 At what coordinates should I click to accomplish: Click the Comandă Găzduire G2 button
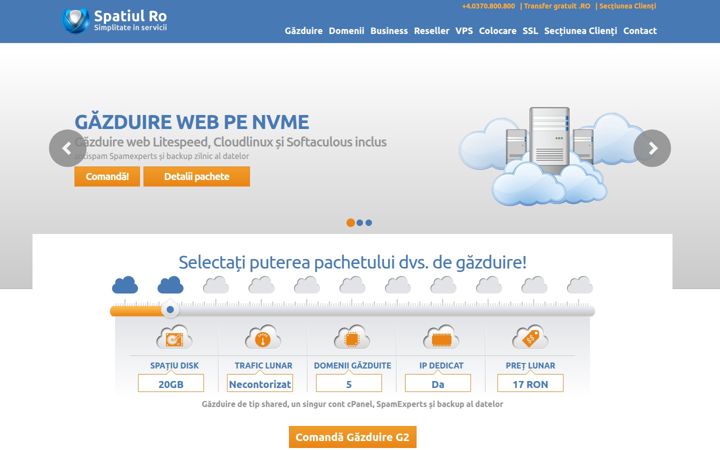352,437
